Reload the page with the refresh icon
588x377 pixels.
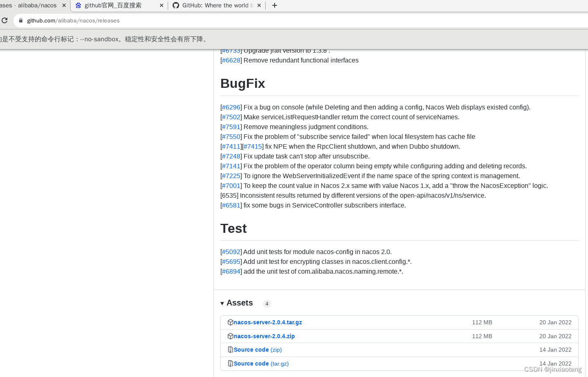(4, 20)
